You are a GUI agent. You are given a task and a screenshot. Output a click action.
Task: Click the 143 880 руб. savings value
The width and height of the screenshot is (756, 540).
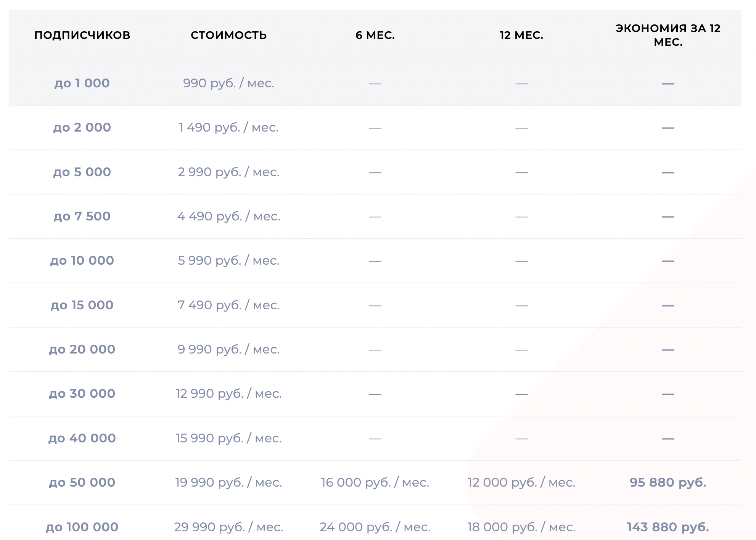668,527
